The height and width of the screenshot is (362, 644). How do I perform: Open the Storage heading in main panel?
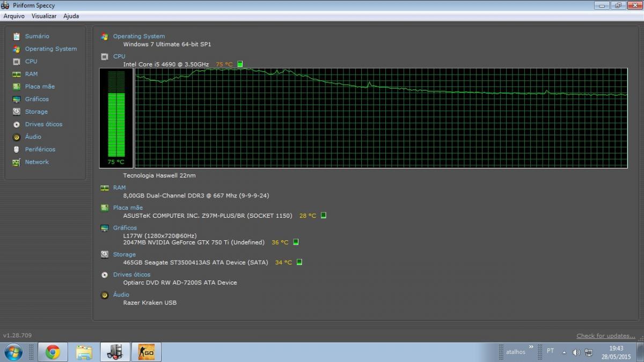(x=125, y=255)
